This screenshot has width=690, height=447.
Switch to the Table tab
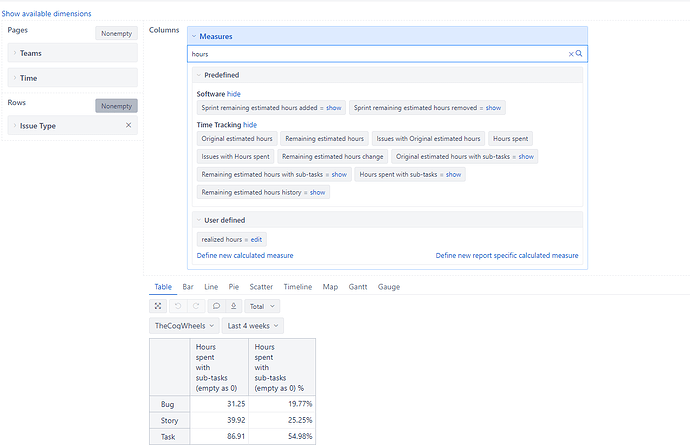[x=163, y=287]
